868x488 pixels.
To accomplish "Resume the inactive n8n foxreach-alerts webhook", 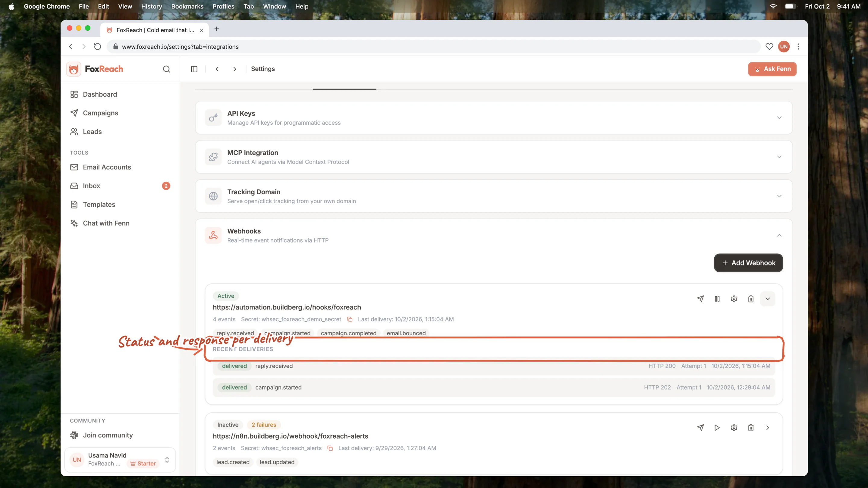I will [x=717, y=428].
